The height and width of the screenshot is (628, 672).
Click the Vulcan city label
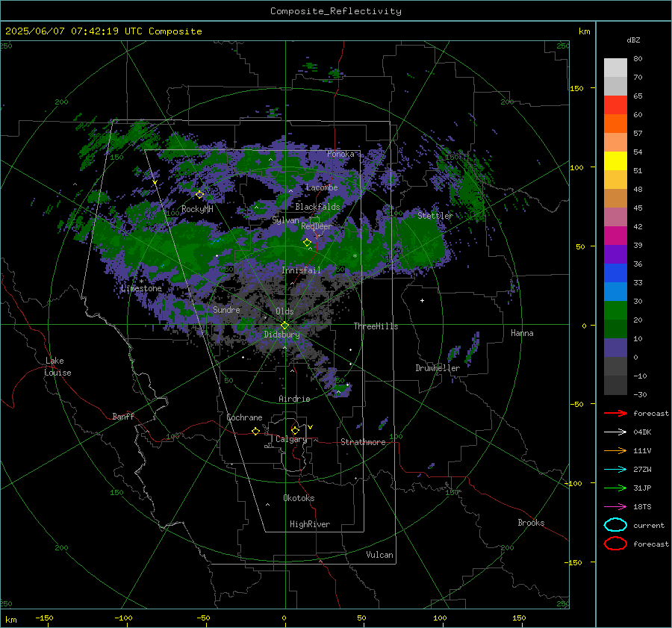click(379, 555)
